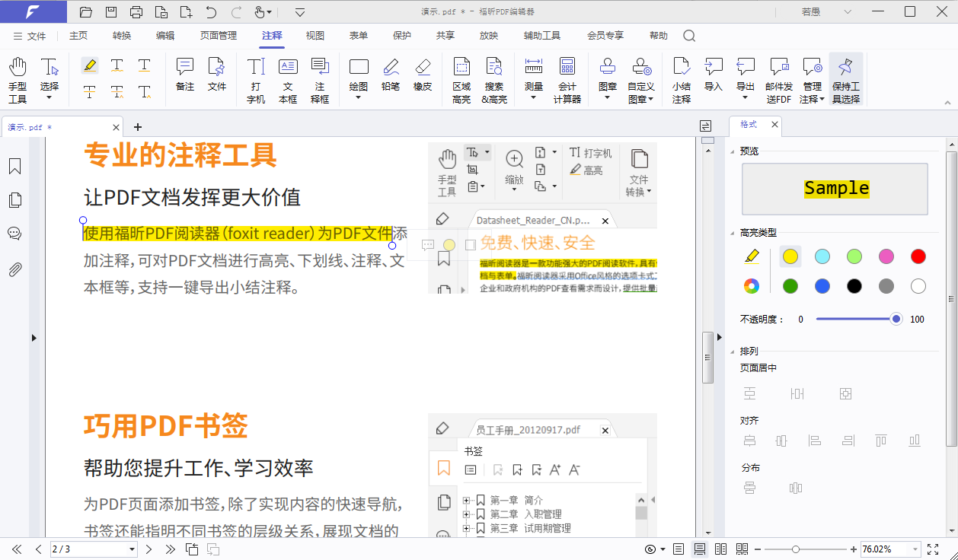Select the Area Highlight tool (区域高亮)
The height and width of the screenshot is (560, 958).
pyautogui.click(x=461, y=80)
